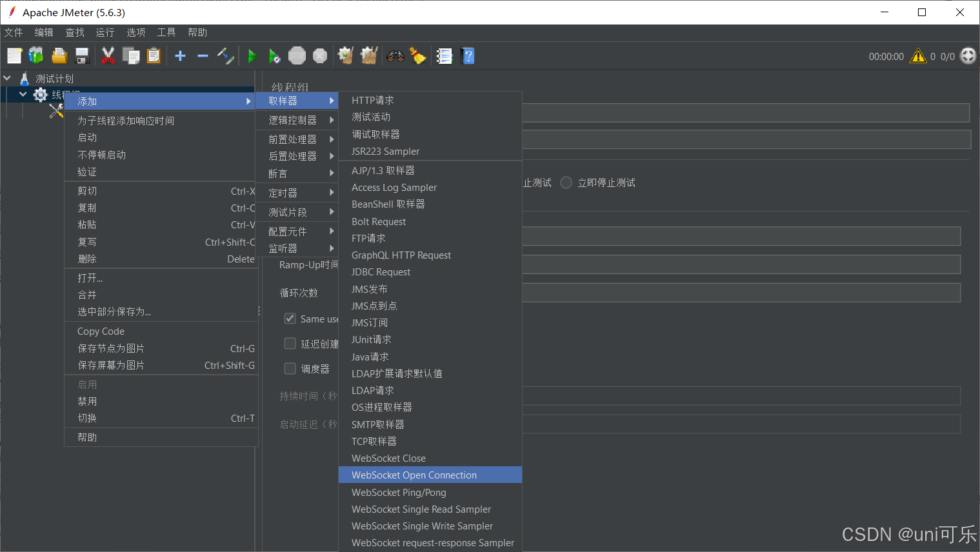Open the Help question-mark book icon
This screenshot has height=552, width=980.
(468, 56)
